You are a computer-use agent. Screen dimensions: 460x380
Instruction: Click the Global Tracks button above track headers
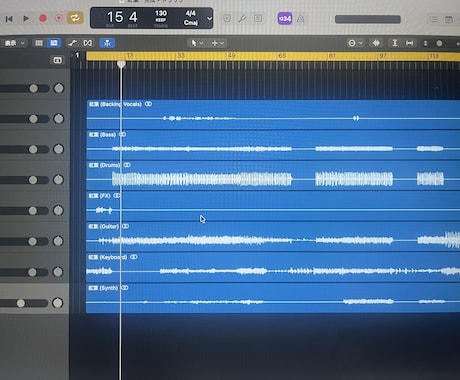pyautogui.click(x=58, y=60)
